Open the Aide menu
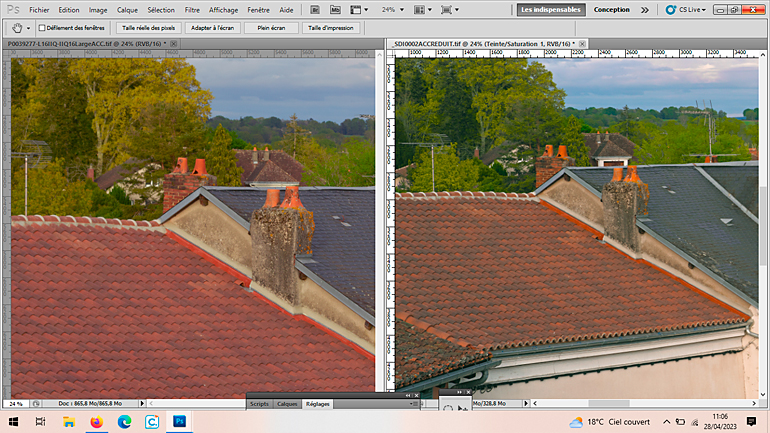Screen dimensions: 770x433 (286, 10)
